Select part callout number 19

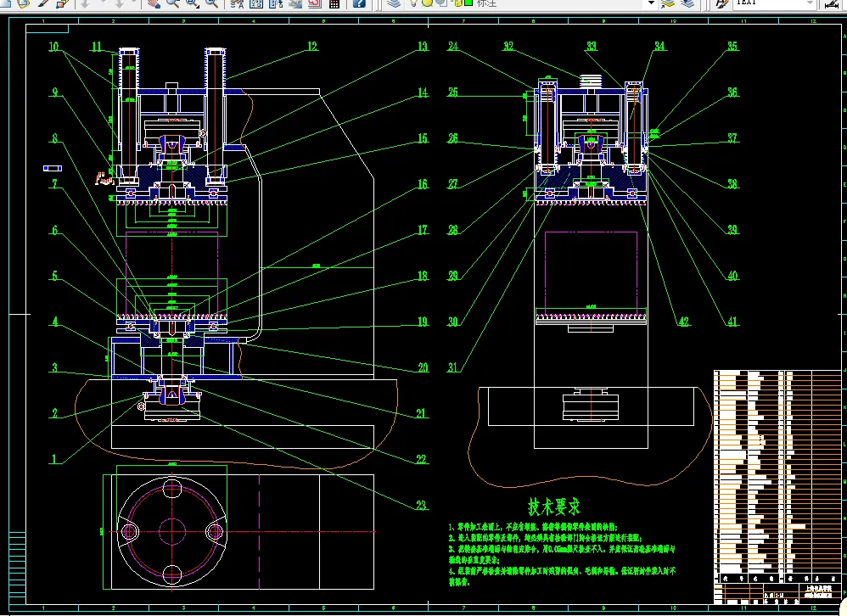click(x=423, y=322)
